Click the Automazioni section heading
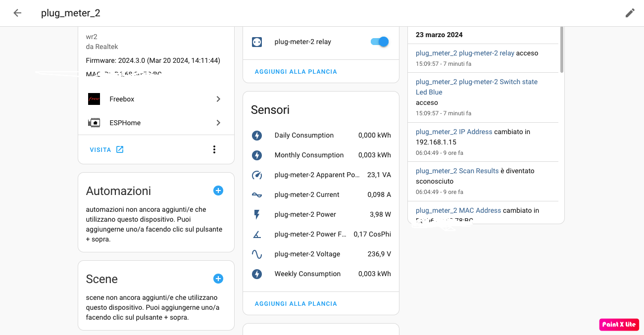This screenshot has width=644, height=335. 118,191
